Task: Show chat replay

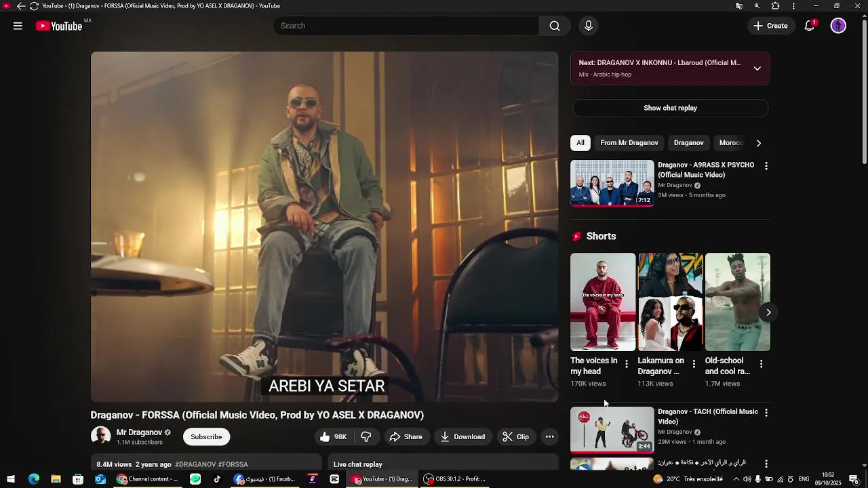Action: tap(670, 108)
